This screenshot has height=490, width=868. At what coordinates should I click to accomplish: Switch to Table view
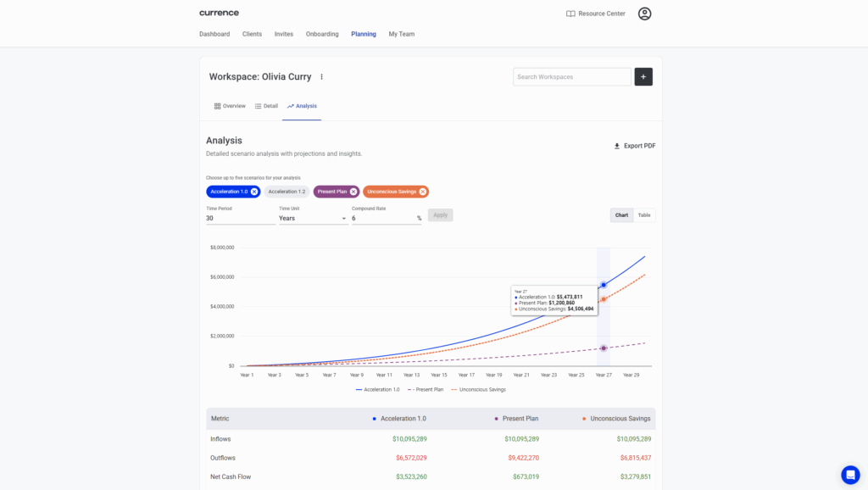pyautogui.click(x=644, y=215)
